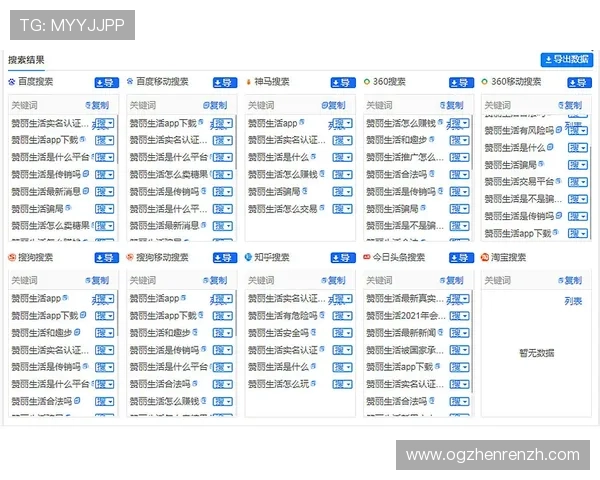Screen dimensions: 600x480
Task: Open 搜 dropdown for 赞丽生活2021年会 in 今日头条搜索
Action: pyautogui.click(x=460, y=316)
